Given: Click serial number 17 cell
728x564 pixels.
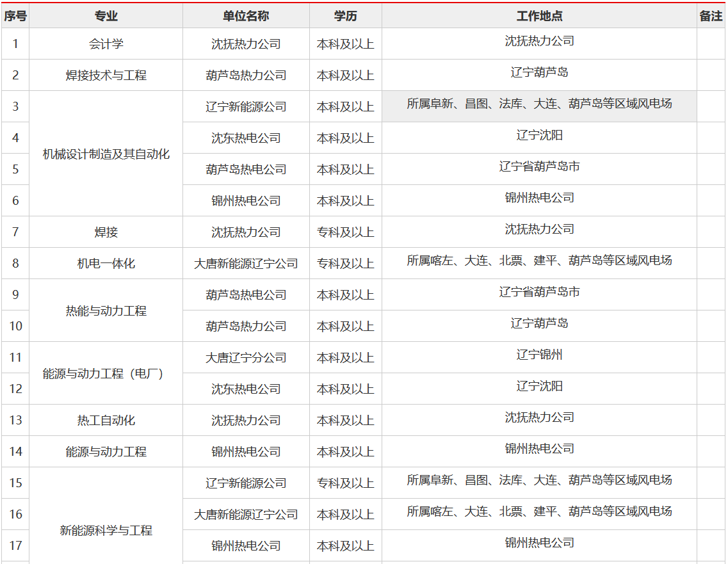Looking at the screenshot, I should 15,546.
